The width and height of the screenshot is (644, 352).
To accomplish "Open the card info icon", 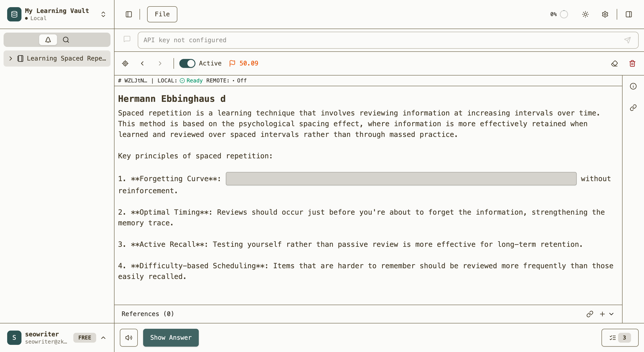I will 633,86.
